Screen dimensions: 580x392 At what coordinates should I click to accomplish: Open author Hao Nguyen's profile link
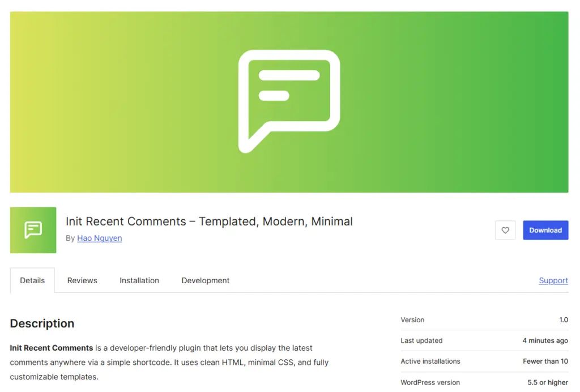(x=100, y=238)
